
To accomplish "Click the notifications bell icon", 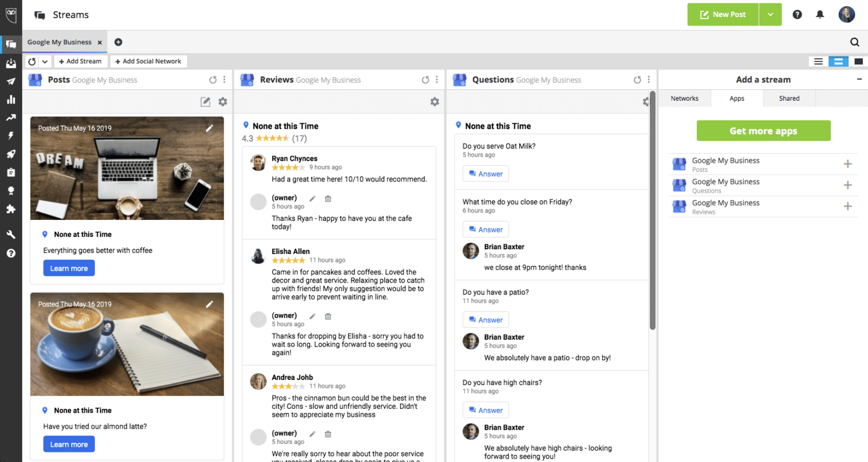I will pos(820,14).
